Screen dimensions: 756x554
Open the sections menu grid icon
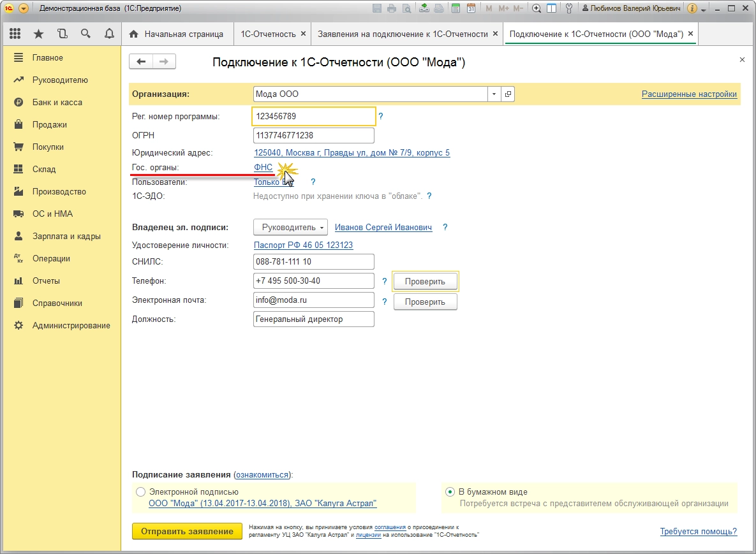[x=15, y=34]
